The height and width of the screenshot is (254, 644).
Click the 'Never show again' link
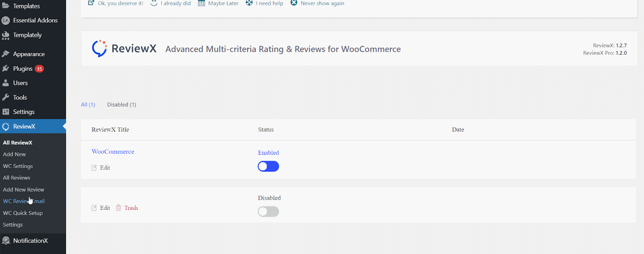pos(322,3)
